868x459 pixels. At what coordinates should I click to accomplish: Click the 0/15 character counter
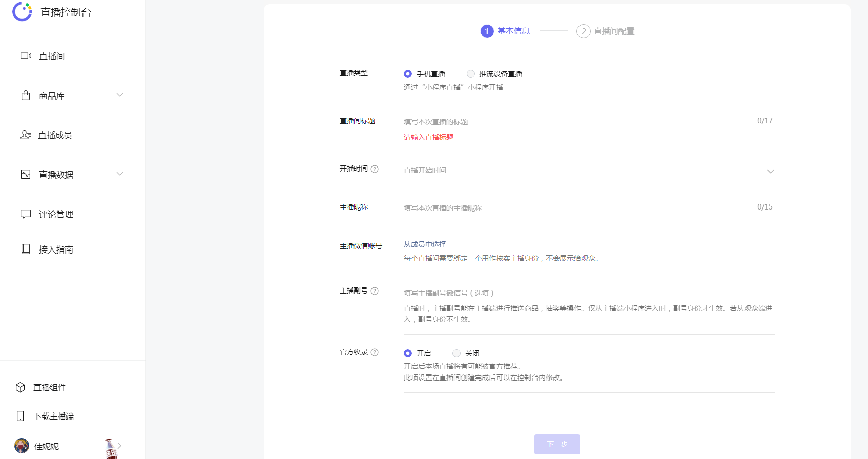tap(765, 207)
